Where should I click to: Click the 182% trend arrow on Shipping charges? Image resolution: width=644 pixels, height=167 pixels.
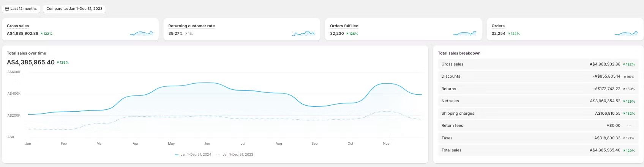click(624, 114)
